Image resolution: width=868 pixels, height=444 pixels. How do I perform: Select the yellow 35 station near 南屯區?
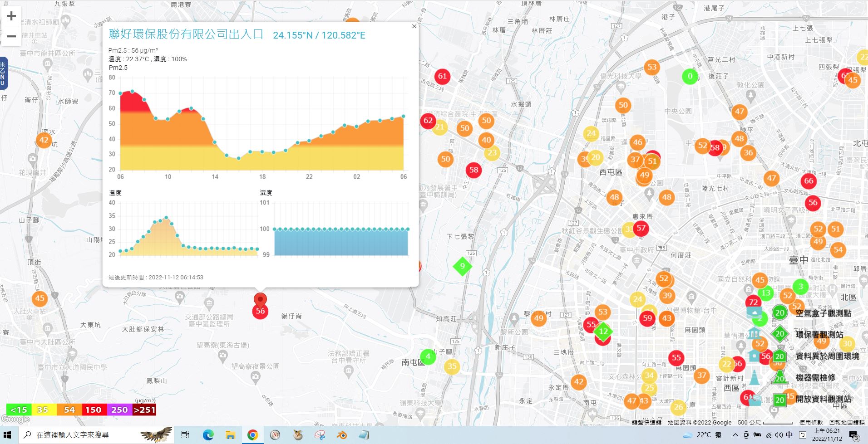(452, 366)
